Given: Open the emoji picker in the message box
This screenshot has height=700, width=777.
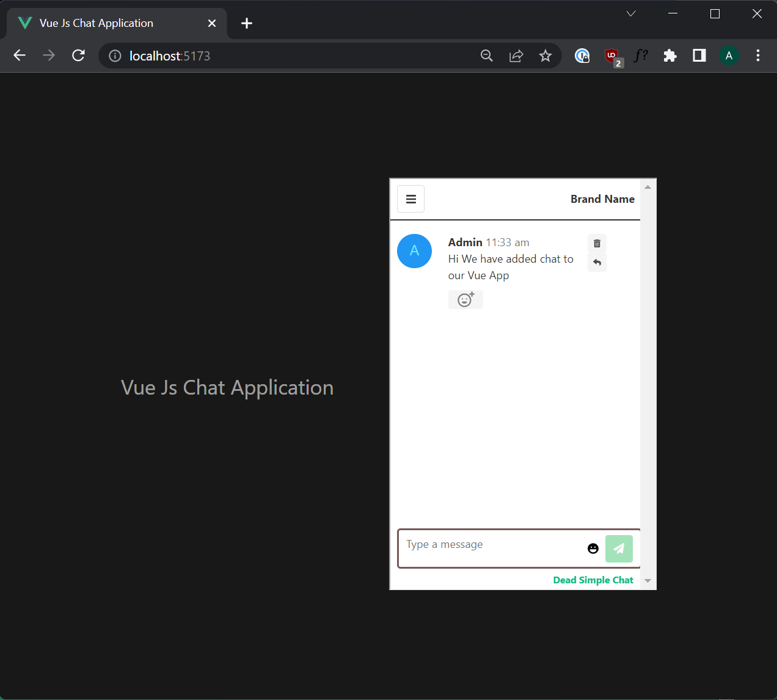Looking at the screenshot, I should pyautogui.click(x=593, y=549).
